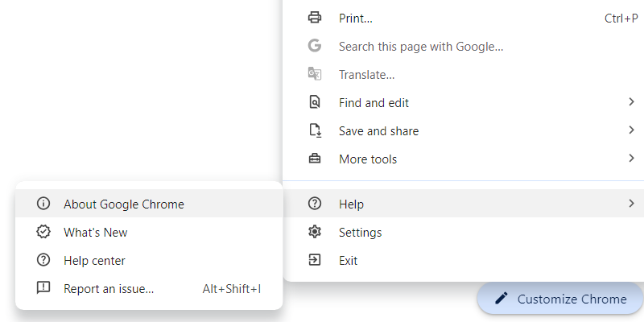The width and height of the screenshot is (644, 322).
Task: Click the Translate icon
Action: (315, 74)
